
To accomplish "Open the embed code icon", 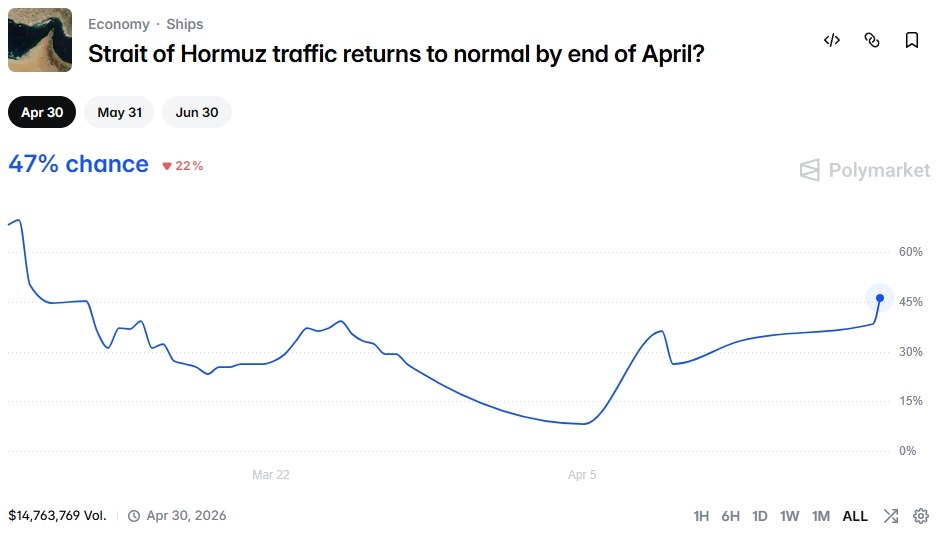I will click(x=831, y=40).
